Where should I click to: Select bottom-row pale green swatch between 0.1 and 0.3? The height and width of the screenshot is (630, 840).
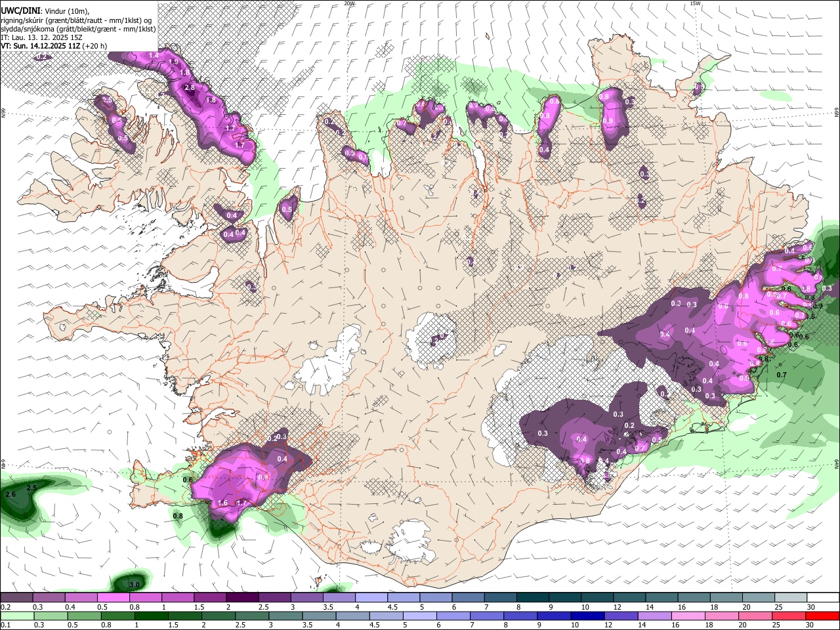point(16,616)
